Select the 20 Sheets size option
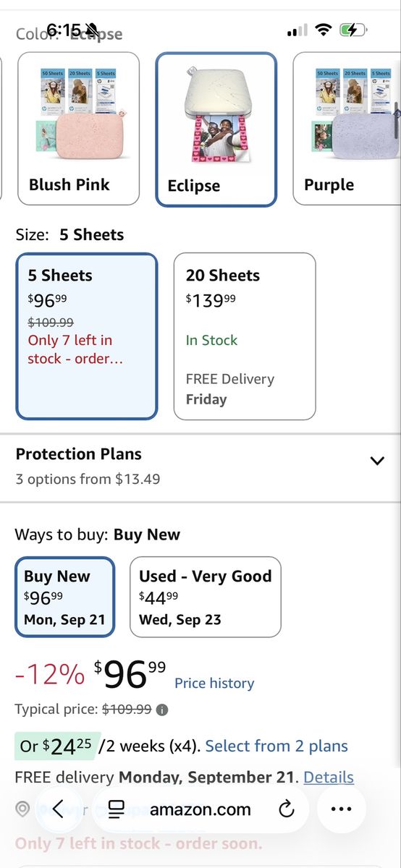The image size is (401, 868). pos(245,336)
